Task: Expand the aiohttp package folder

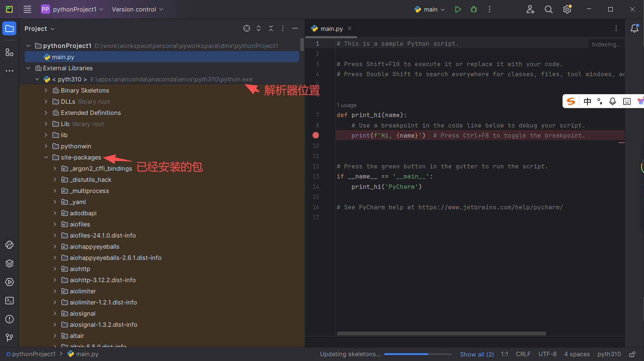Action: pos(55,269)
